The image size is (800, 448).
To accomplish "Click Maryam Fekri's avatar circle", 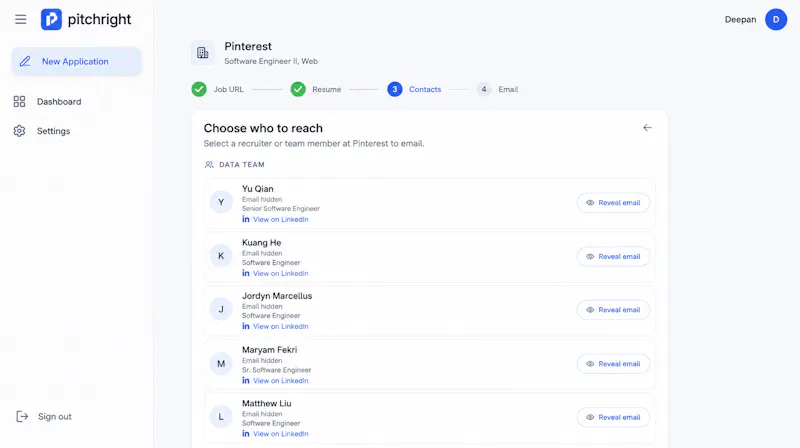I will 221,364.
